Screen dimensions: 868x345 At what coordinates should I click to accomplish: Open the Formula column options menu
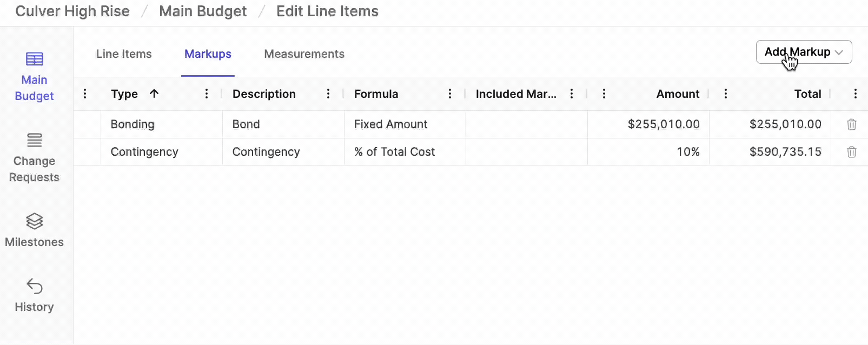coord(450,94)
